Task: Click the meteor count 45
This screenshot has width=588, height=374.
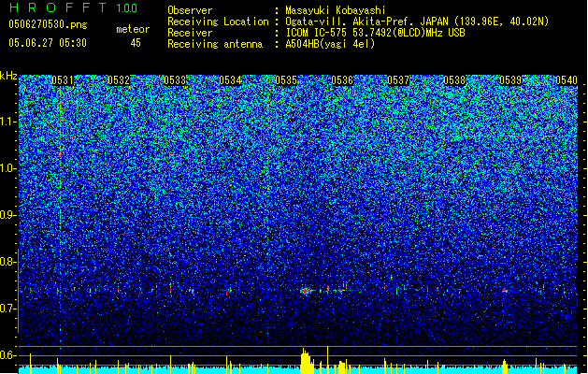Action: (x=136, y=43)
